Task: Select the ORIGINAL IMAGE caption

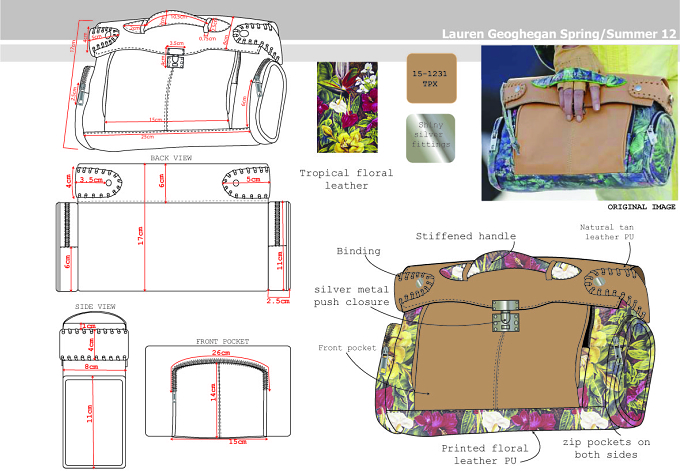Action: click(x=641, y=207)
